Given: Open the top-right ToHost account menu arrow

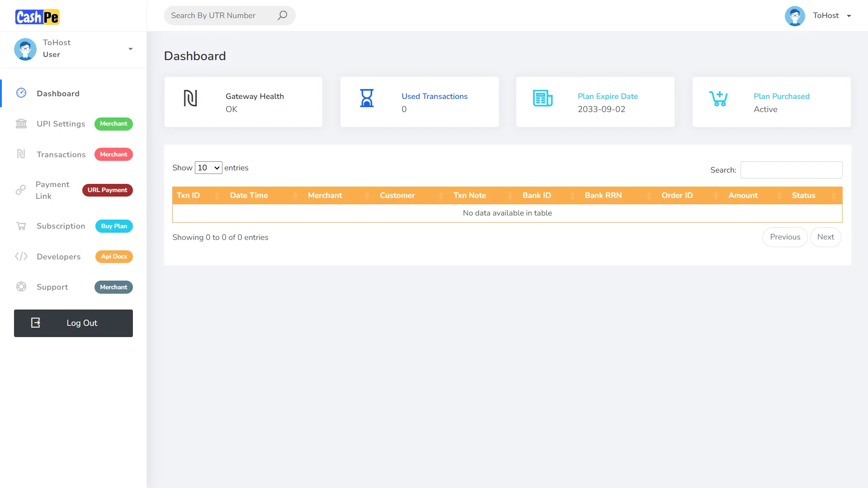Looking at the screenshot, I should pyautogui.click(x=849, y=16).
